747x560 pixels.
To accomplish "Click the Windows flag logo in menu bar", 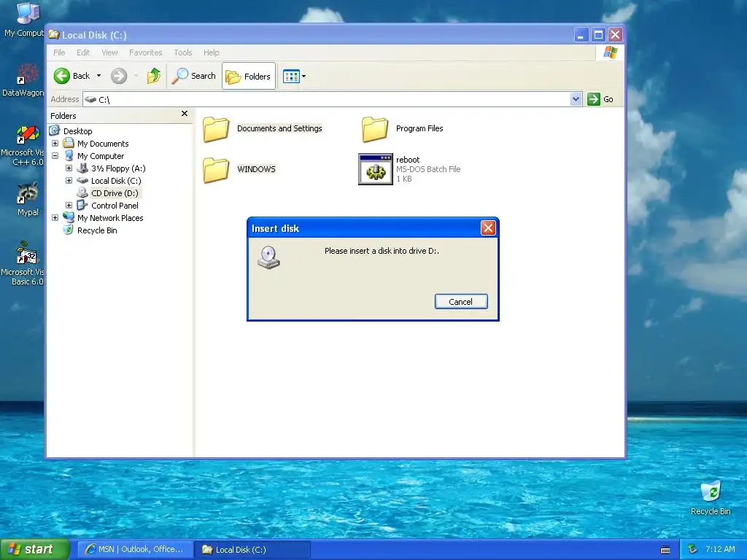I will point(611,52).
